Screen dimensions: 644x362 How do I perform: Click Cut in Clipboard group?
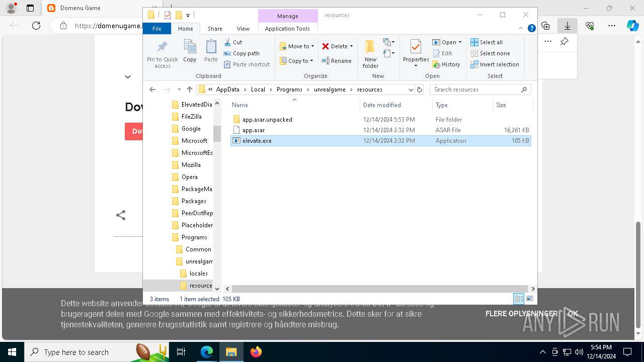pos(233,42)
